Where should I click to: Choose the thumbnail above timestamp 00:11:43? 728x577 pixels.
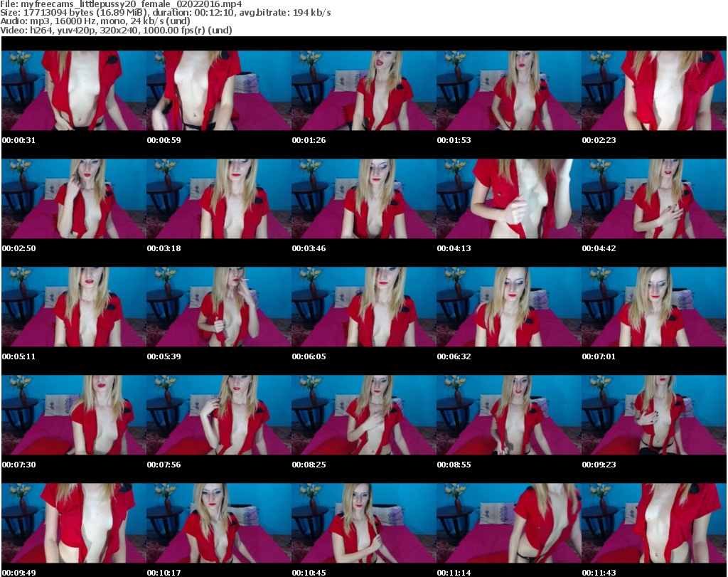click(x=654, y=524)
